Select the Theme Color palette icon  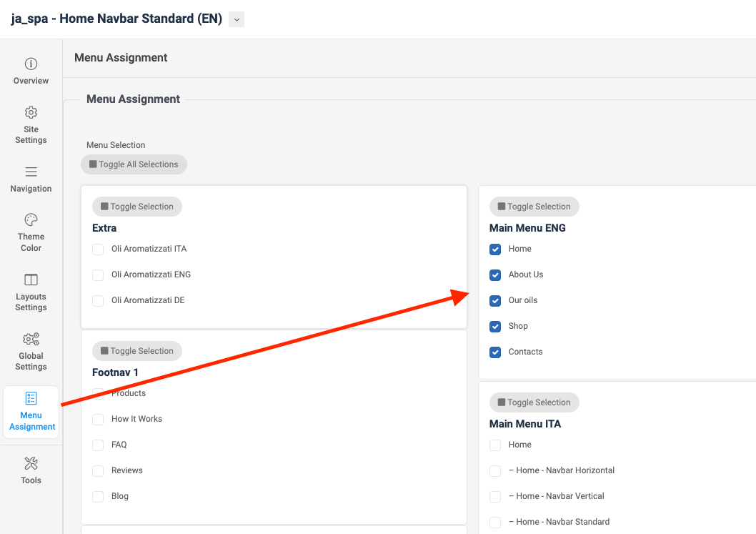click(x=31, y=220)
